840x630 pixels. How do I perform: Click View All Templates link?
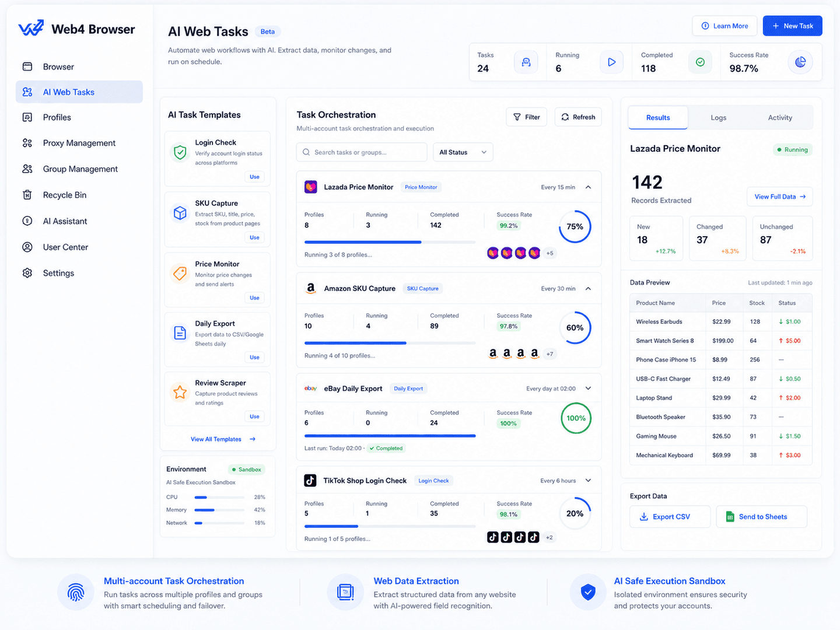click(x=223, y=439)
